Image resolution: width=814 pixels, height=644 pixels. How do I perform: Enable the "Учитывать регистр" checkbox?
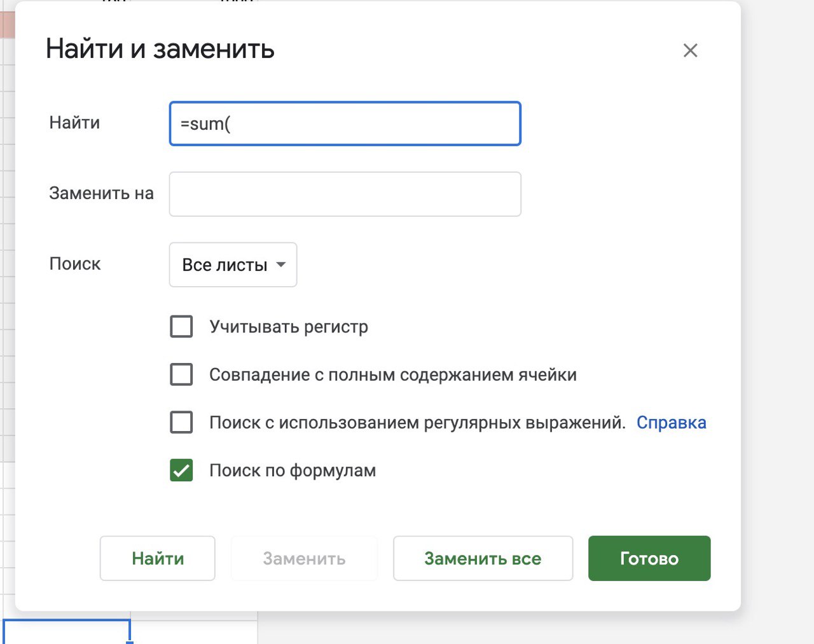point(181,327)
